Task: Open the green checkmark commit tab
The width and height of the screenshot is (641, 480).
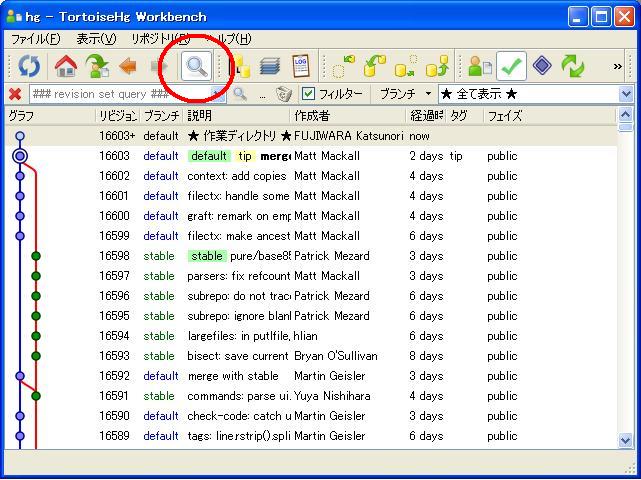Action: click(x=511, y=66)
